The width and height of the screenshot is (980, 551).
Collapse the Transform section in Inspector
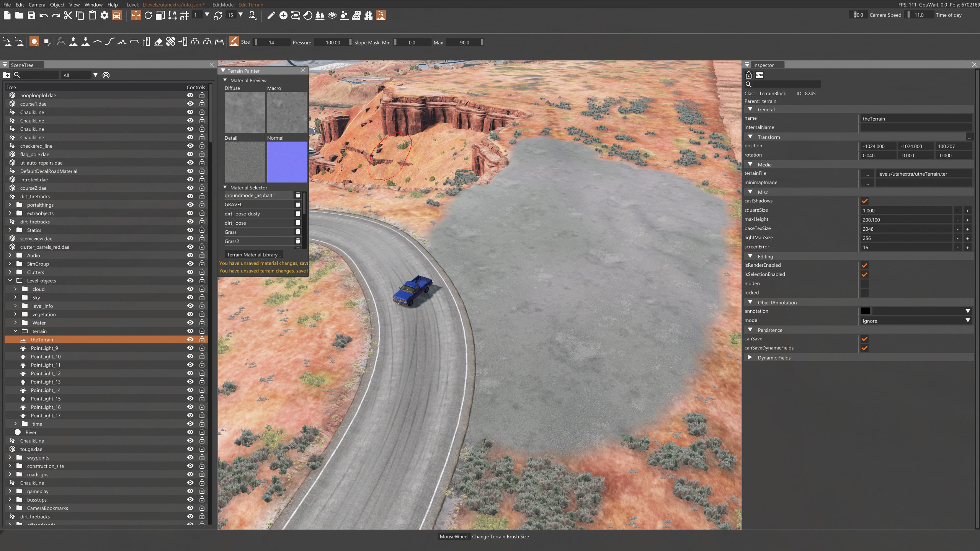(x=750, y=137)
